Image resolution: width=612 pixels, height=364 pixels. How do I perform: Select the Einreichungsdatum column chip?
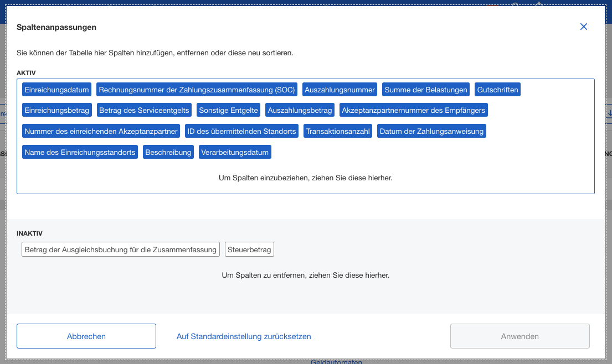tap(56, 89)
